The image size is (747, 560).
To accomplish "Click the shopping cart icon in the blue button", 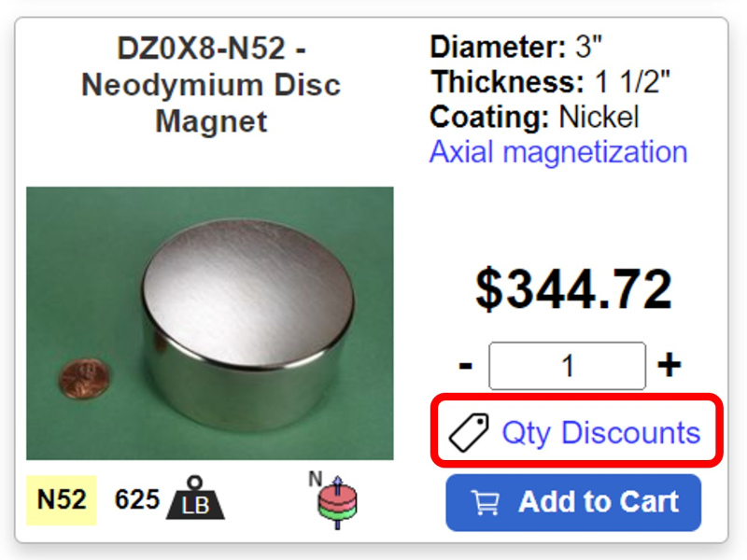I will (x=486, y=503).
